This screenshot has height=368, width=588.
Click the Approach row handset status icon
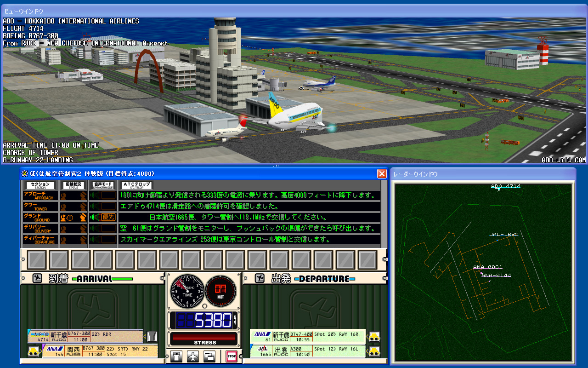pyautogui.click(x=83, y=195)
